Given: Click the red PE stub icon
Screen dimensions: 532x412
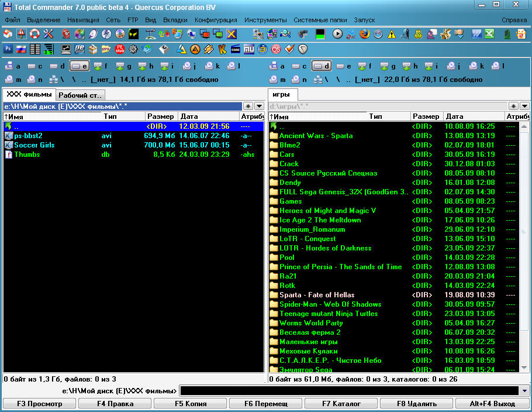Looking at the screenshot, I should tap(120, 49).
